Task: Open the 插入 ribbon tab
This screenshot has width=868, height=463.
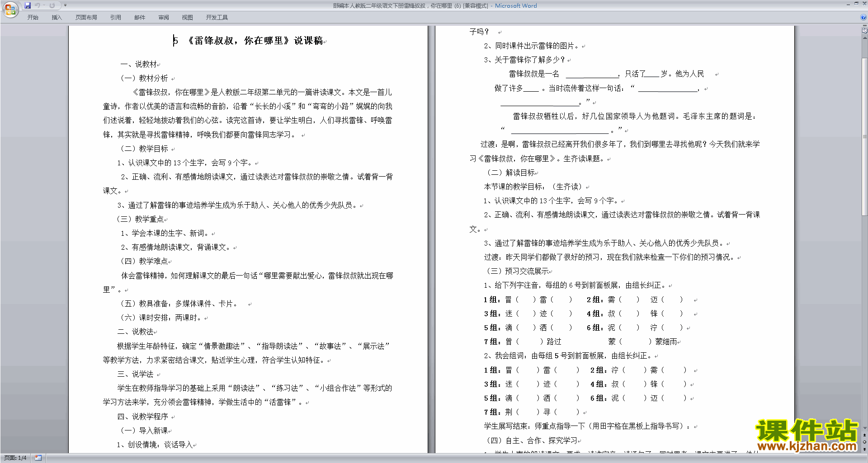Action: pos(57,17)
